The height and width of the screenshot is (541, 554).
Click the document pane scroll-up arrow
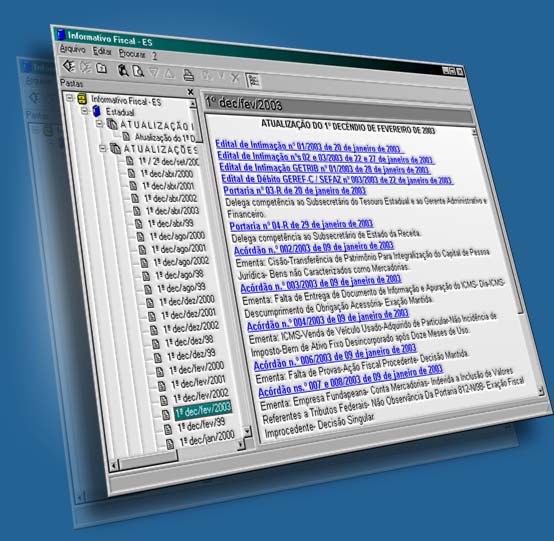[x=474, y=132]
